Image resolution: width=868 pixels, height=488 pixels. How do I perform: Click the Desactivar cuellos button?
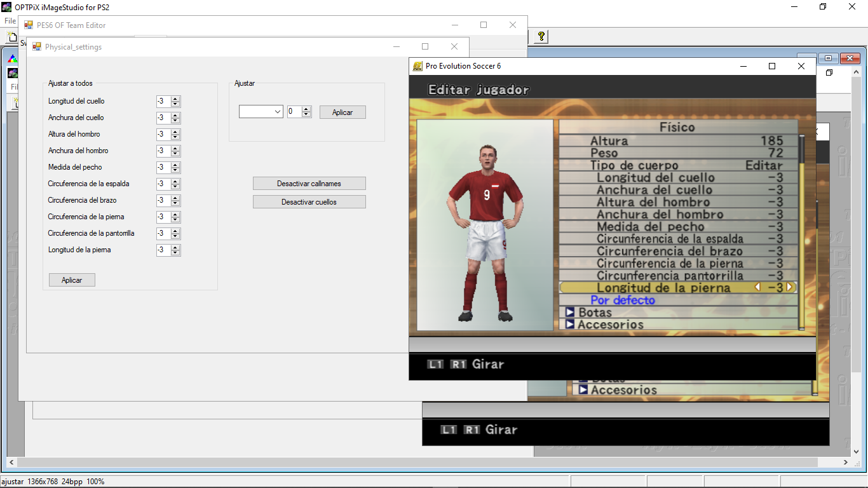[x=309, y=202]
